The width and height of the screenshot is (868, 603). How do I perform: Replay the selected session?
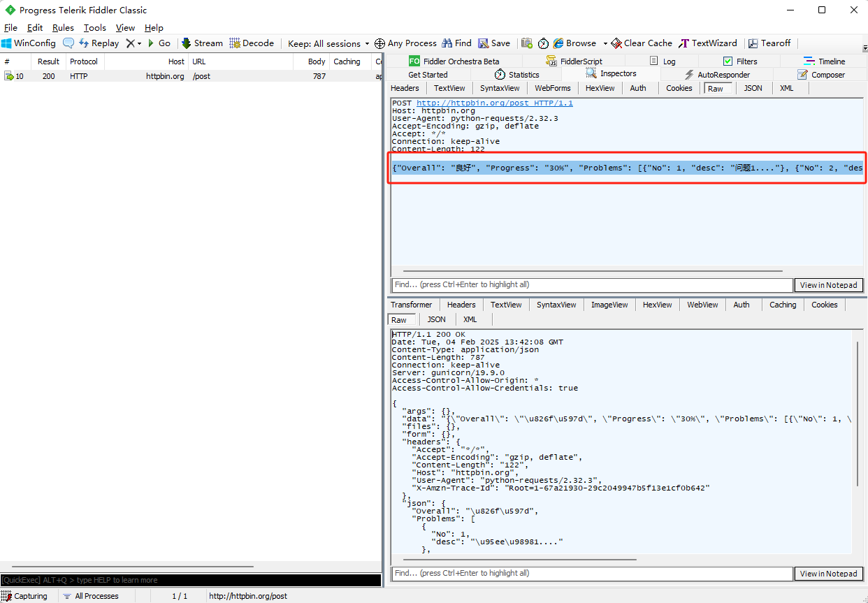[99, 43]
